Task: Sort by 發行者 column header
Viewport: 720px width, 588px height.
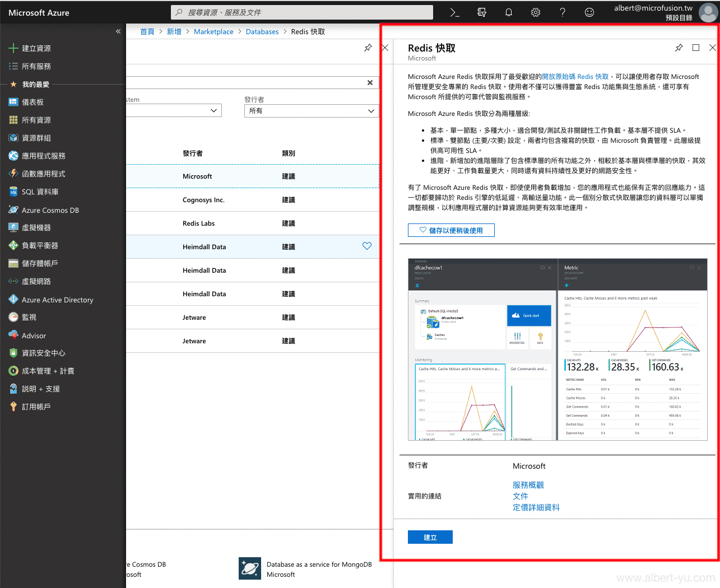Action: 193,153
